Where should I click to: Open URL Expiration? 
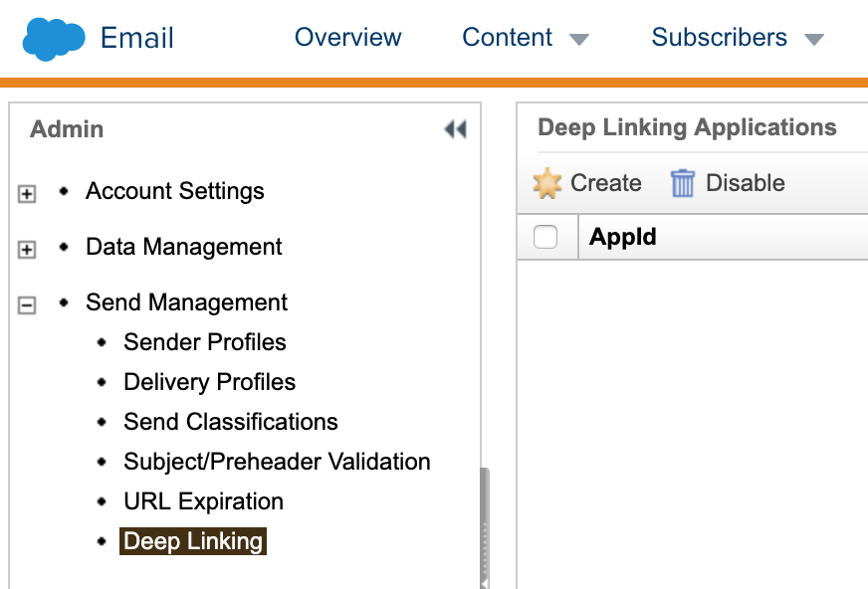[x=204, y=501]
